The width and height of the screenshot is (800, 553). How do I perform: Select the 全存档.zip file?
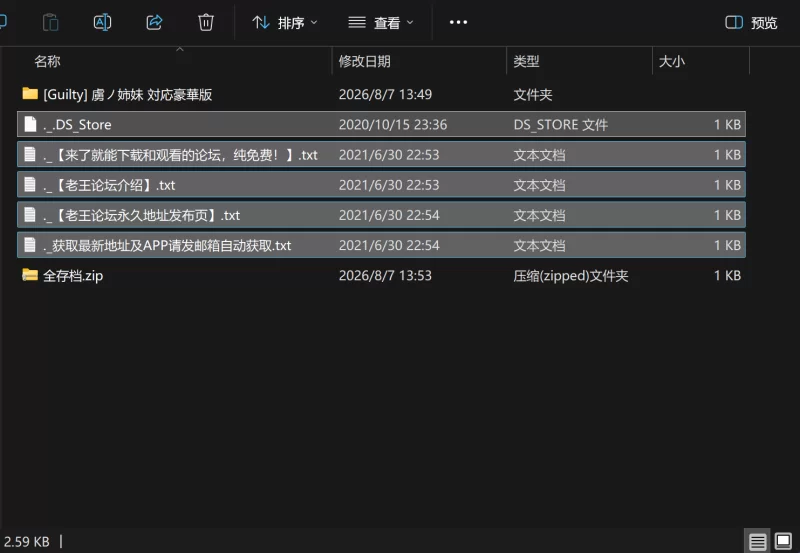pos(381,275)
